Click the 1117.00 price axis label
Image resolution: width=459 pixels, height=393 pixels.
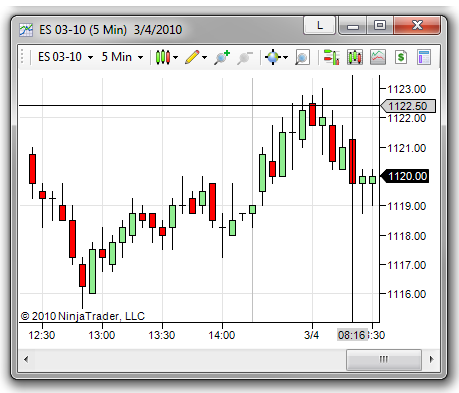tap(407, 265)
